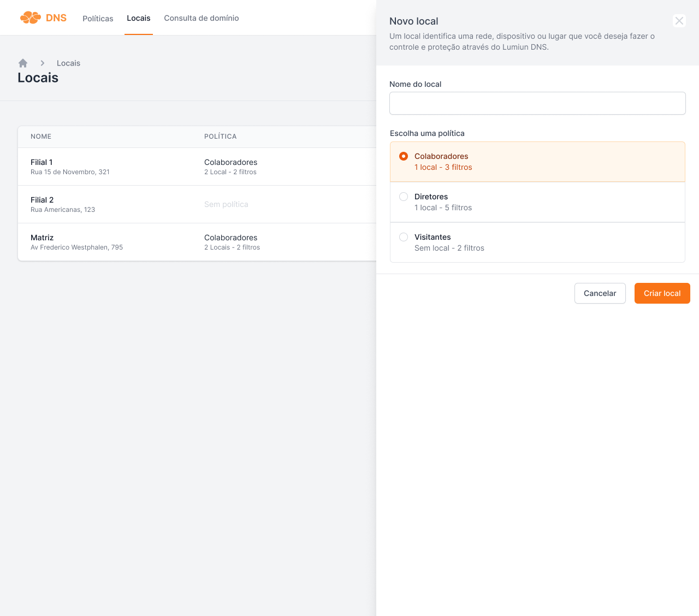Image resolution: width=699 pixels, height=616 pixels.
Task: Click the breadcrumb chevron separator
Action: pos(43,63)
